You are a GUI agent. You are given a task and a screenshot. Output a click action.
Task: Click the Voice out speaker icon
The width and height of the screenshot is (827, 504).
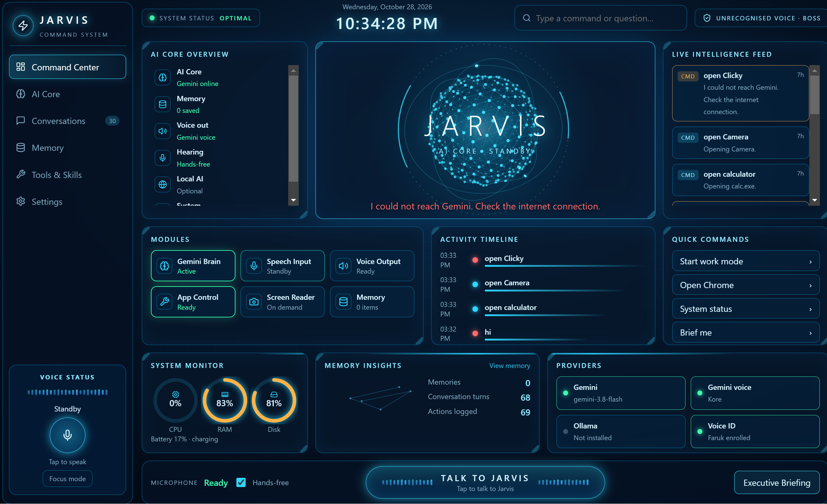tap(162, 131)
